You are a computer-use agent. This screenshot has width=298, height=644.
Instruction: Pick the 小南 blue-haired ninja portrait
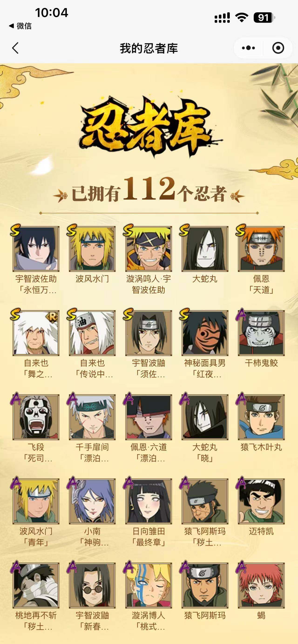pos(92,501)
